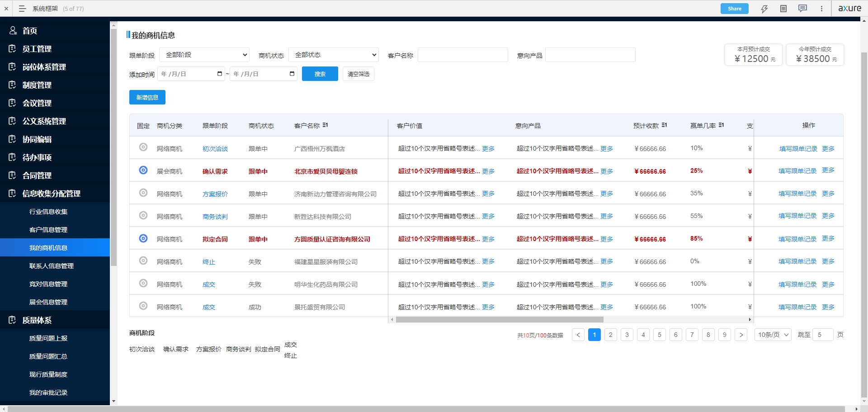Image resolution: width=868 pixels, height=412 pixels.
Task: Toggle pin for 景托盛贸有限公司 row
Action: click(x=143, y=306)
